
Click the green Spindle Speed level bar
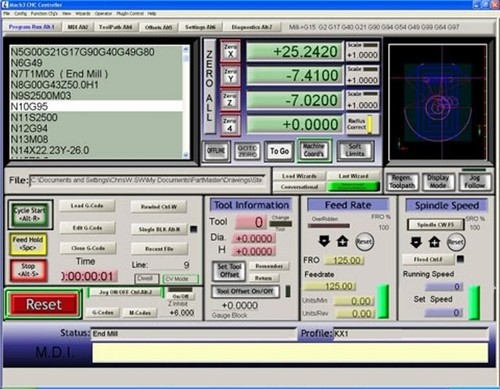(474, 303)
